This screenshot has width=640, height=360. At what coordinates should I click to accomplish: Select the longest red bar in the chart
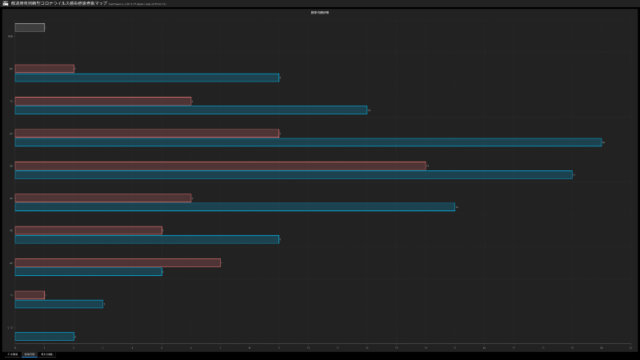pyautogui.click(x=220, y=166)
